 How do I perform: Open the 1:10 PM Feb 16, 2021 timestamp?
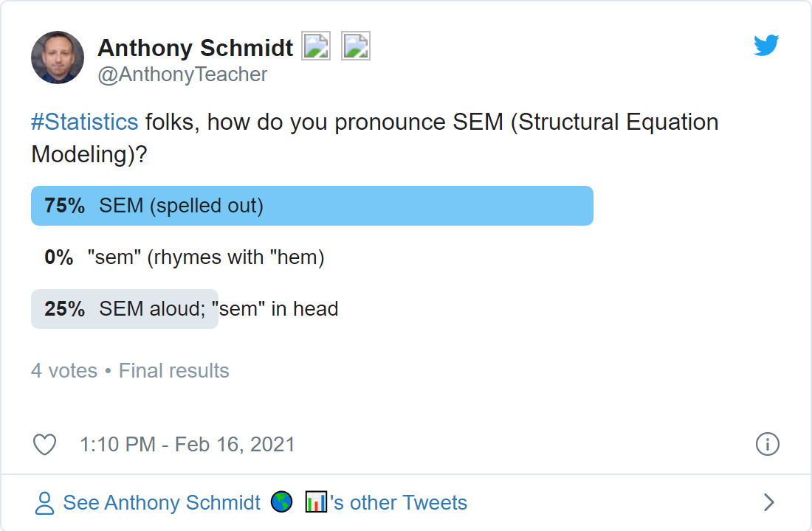187,445
